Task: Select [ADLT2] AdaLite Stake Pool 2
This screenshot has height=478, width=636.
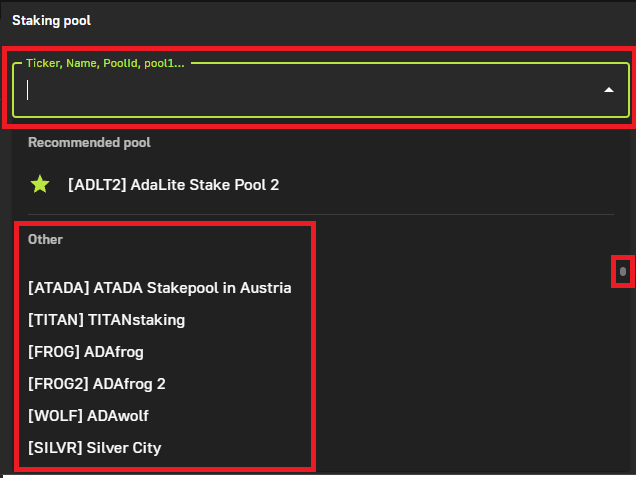Action: pos(173,185)
